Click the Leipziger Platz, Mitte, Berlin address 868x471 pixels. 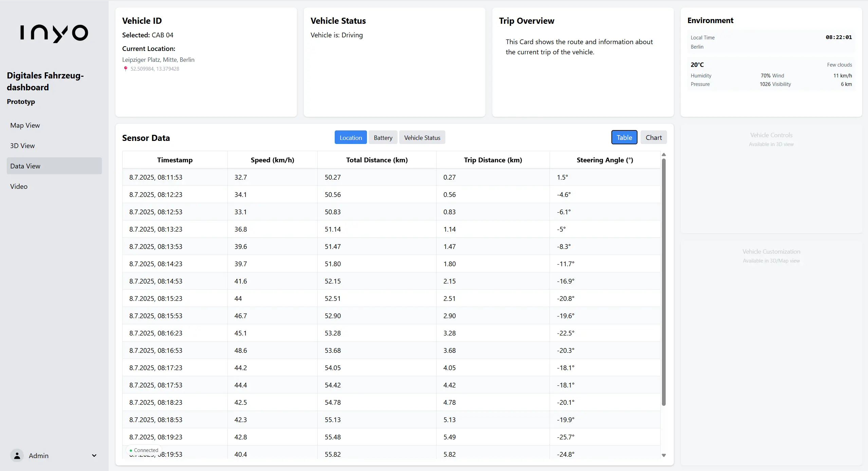pyautogui.click(x=158, y=60)
